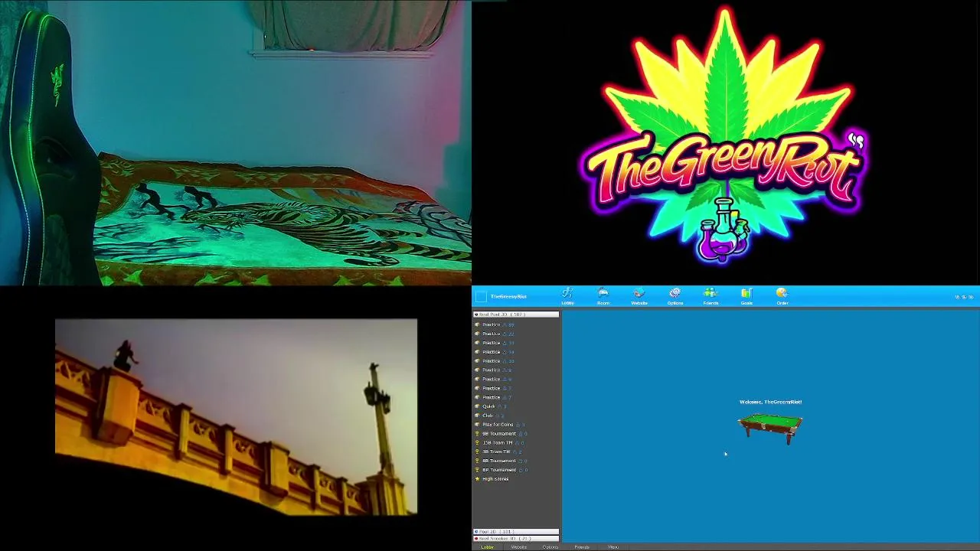
Task: Open the Options gear icon in the top toolbar
Action: point(675,296)
